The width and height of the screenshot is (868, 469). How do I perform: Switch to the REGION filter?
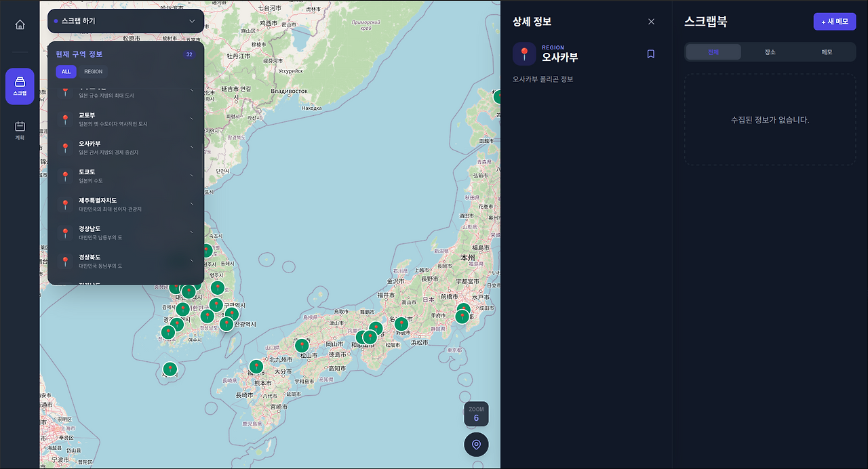tap(93, 71)
